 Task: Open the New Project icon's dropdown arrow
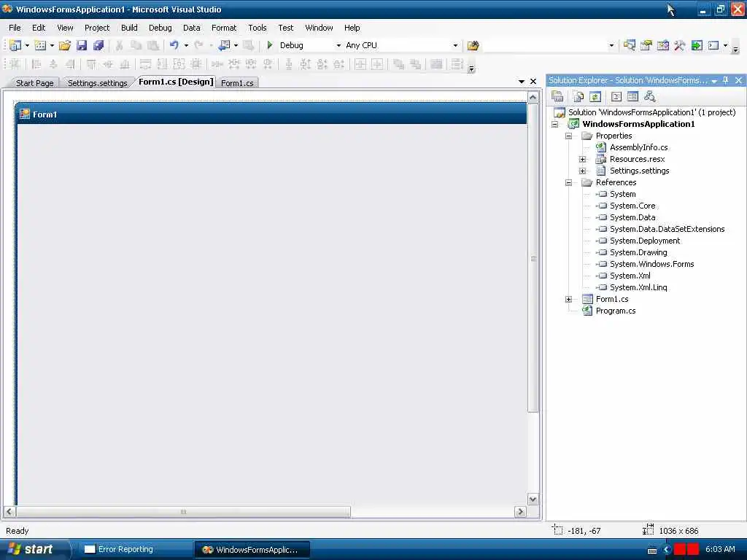pyautogui.click(x=27, y=45)
